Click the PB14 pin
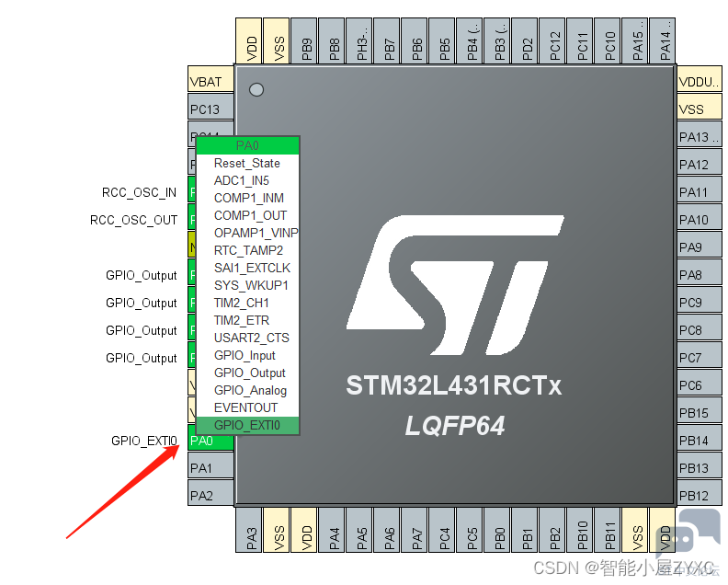Screen dimensions: 728x585 point(700,437)
